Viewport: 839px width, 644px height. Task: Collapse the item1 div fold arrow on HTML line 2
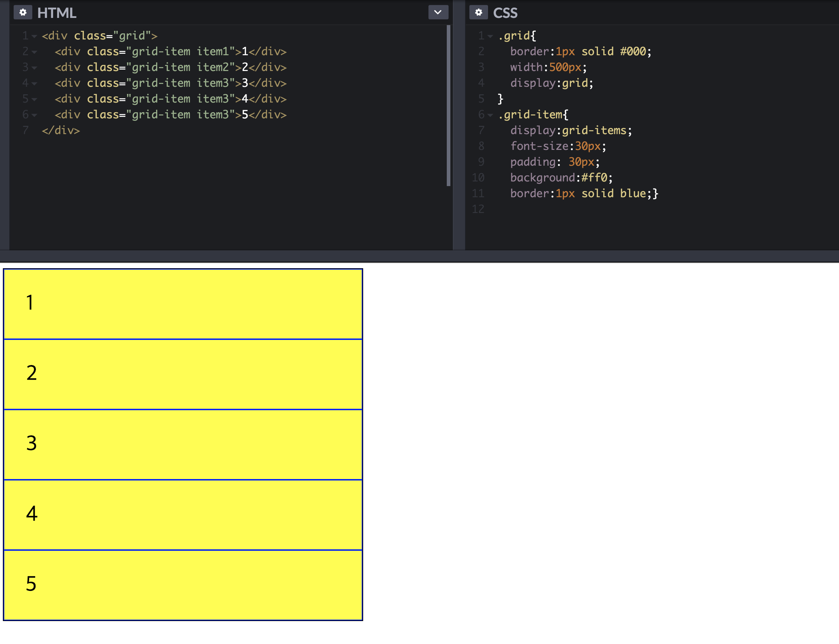pos(34,52)
